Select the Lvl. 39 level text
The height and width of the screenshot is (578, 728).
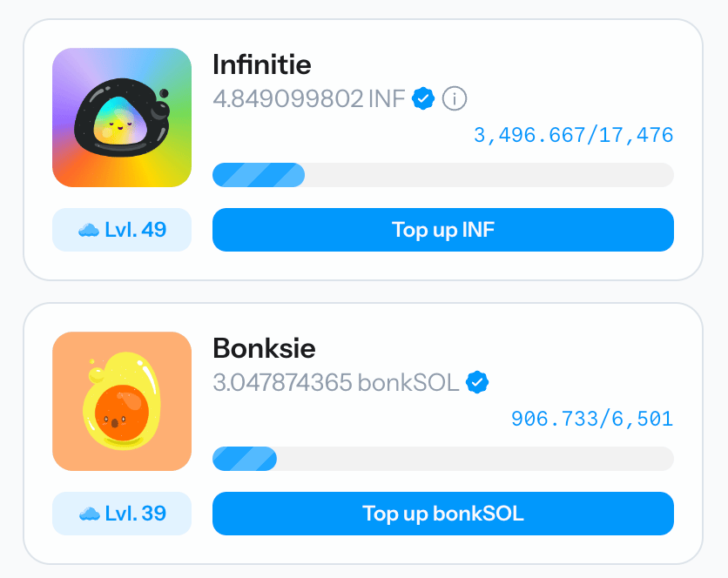tap(135, 514)
